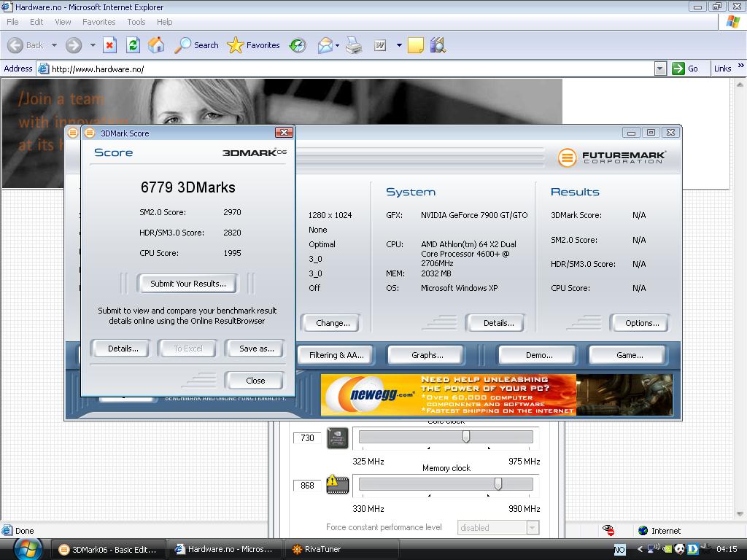The height and width of the screenshot is (560, 747).
Task: Click the wireless network tray icon
Action: tap(654, 548)
